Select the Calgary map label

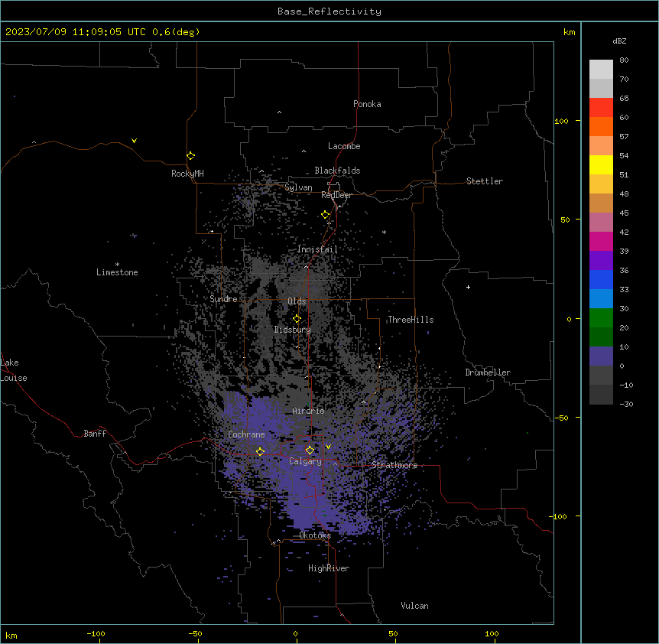pyautogui.click(x=305, y=461)
